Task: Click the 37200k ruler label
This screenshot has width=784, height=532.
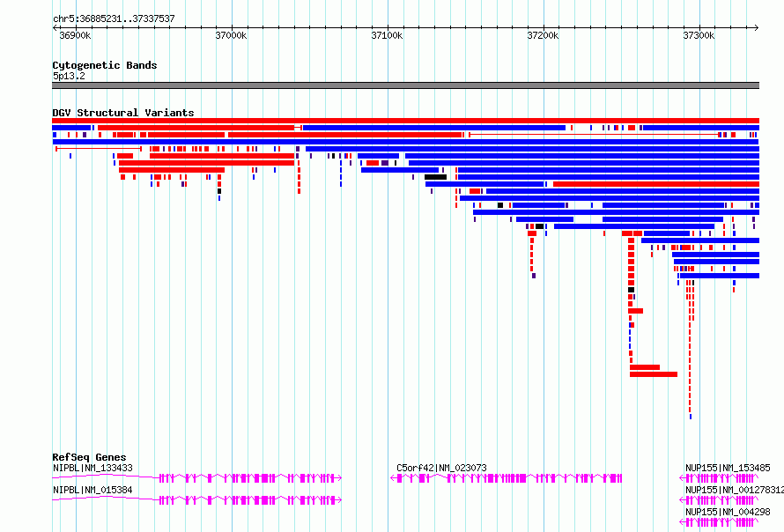Action: click(543, 35)
